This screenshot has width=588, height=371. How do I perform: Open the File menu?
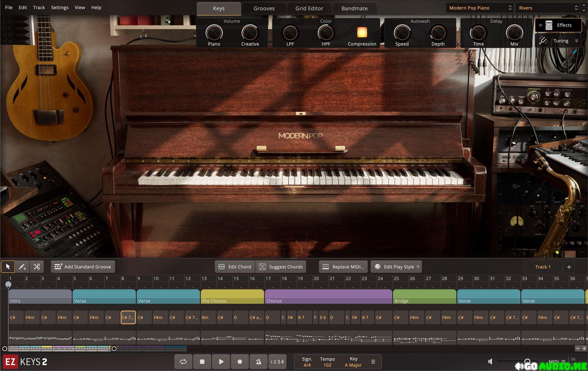pyautogui.click(x=9, y=7)
